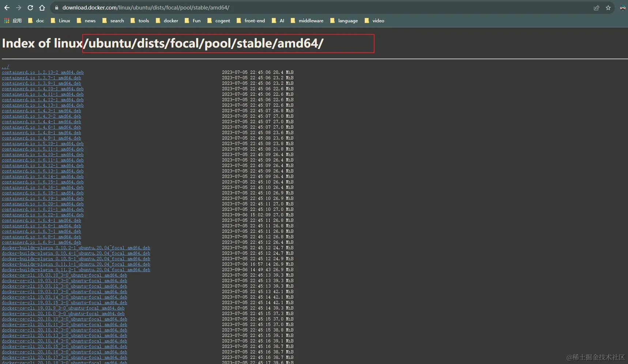
Task: Download containerd.io 1.6.22-1 amd64 deb
Action: tap(43, 215)
